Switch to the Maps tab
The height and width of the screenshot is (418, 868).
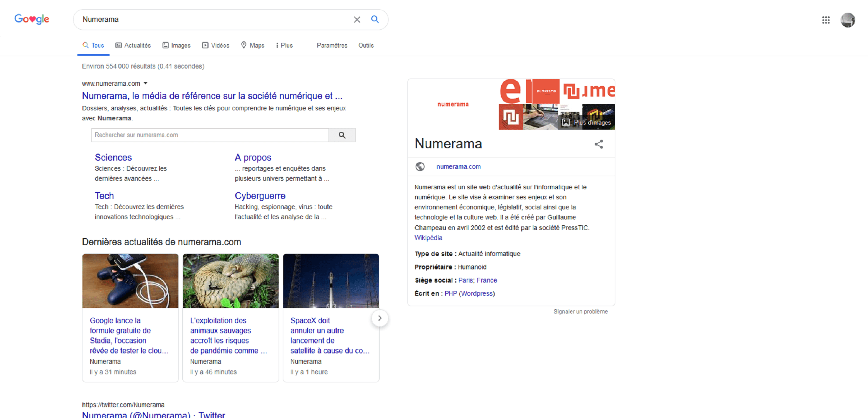tap(253, 45)
